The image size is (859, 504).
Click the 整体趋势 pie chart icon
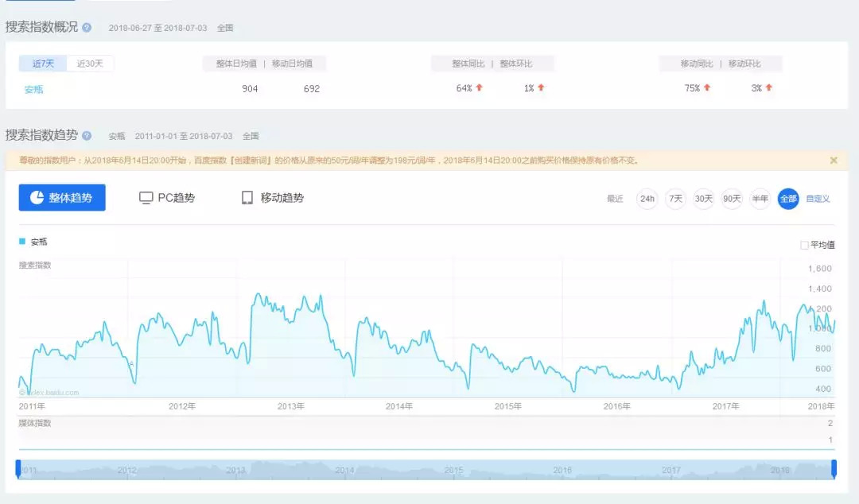[37, 198]
